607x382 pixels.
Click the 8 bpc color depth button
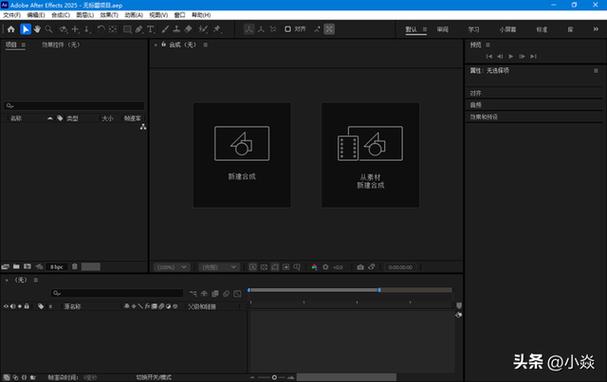(57, 267)
